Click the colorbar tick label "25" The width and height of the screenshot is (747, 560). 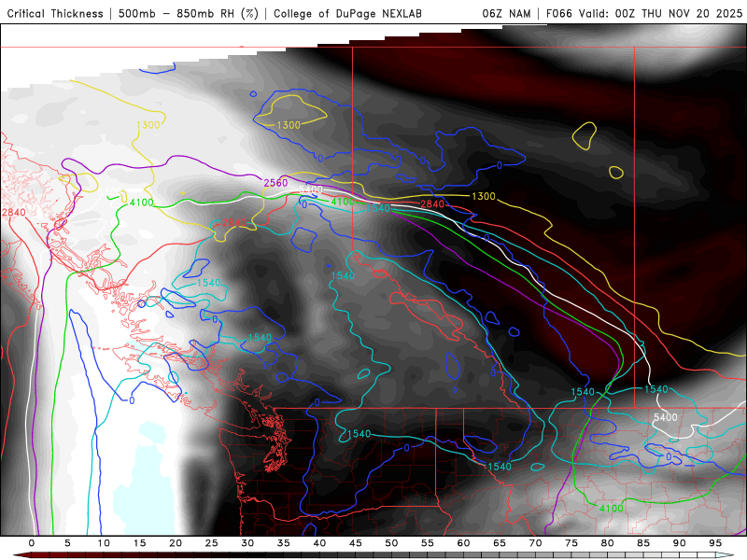point(212,543)
